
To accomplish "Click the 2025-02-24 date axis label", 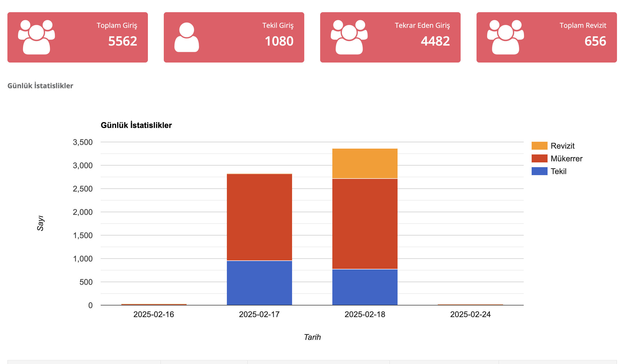I will click(470, 314).
